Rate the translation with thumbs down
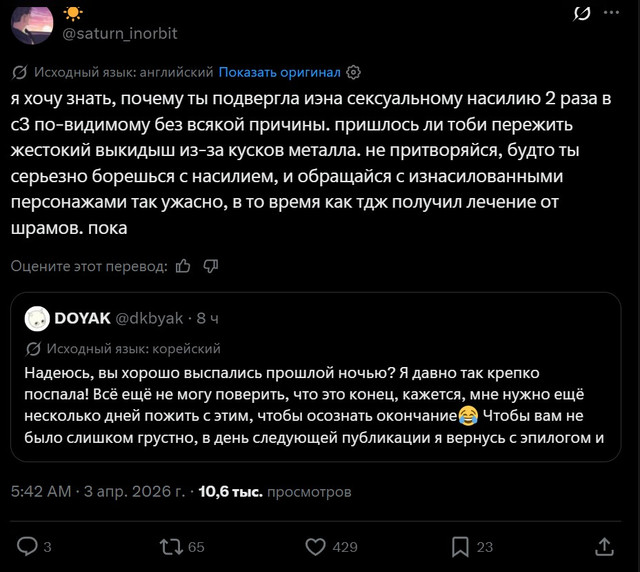 pos(211,266)
